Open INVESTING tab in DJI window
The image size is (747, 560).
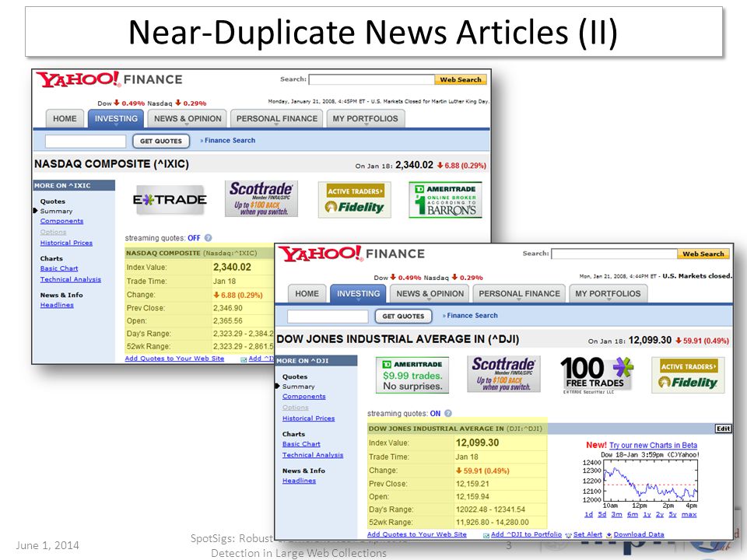coord(358,294)
